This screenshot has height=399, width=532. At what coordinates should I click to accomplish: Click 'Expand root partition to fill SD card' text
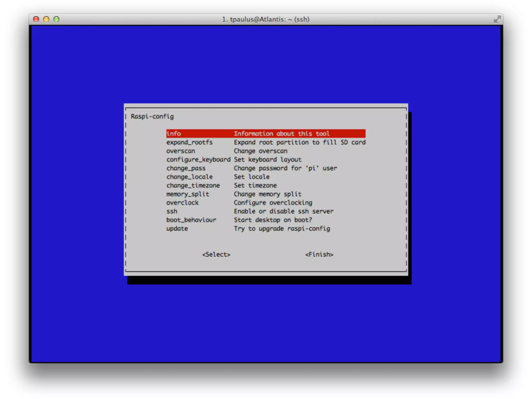pyautogui.click(x=300, y=142)
